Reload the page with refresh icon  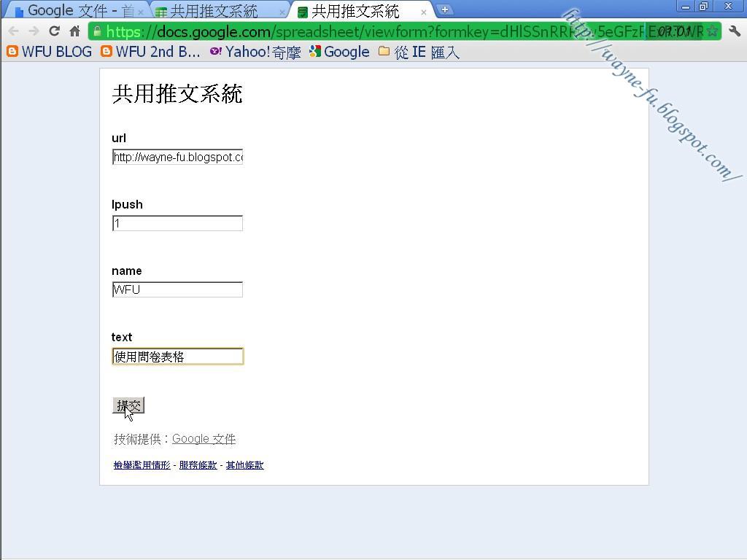click(54, 31)
